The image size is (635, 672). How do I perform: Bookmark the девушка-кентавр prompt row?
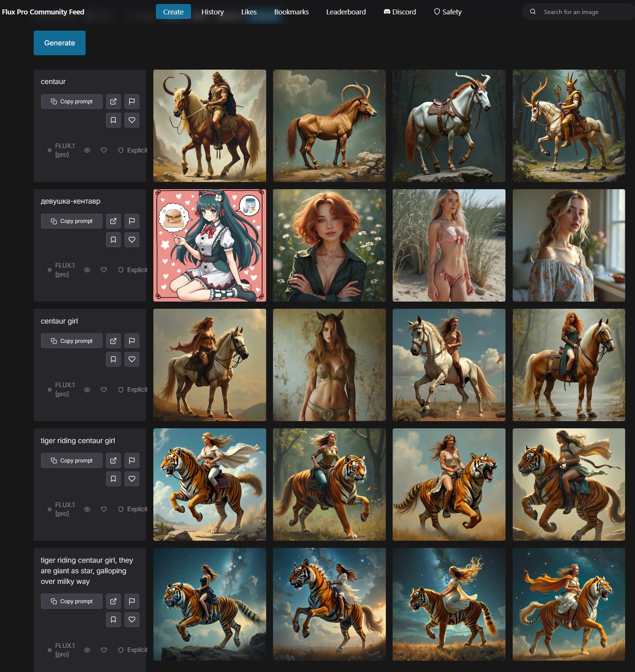pos(113,240)
